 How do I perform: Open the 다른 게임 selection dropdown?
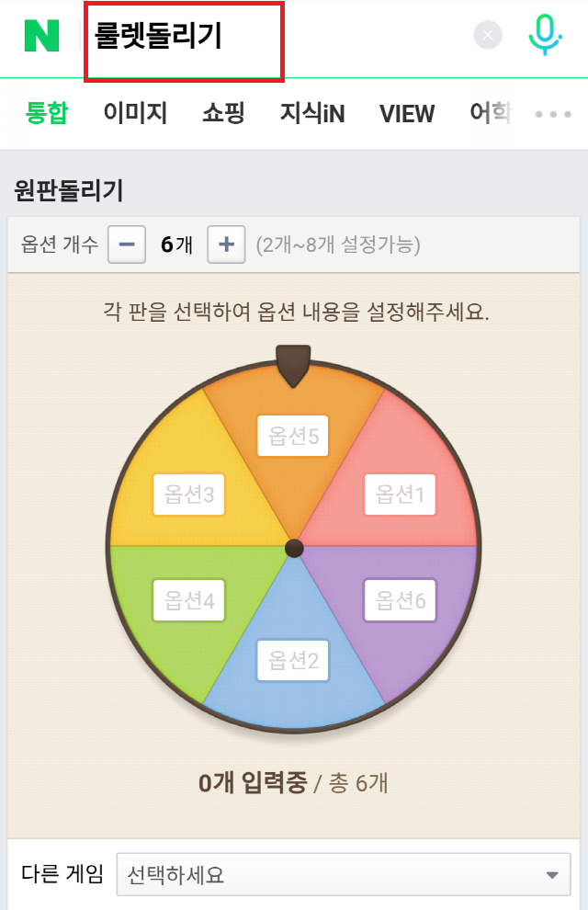pyautogui.click(x=340, y=874)
